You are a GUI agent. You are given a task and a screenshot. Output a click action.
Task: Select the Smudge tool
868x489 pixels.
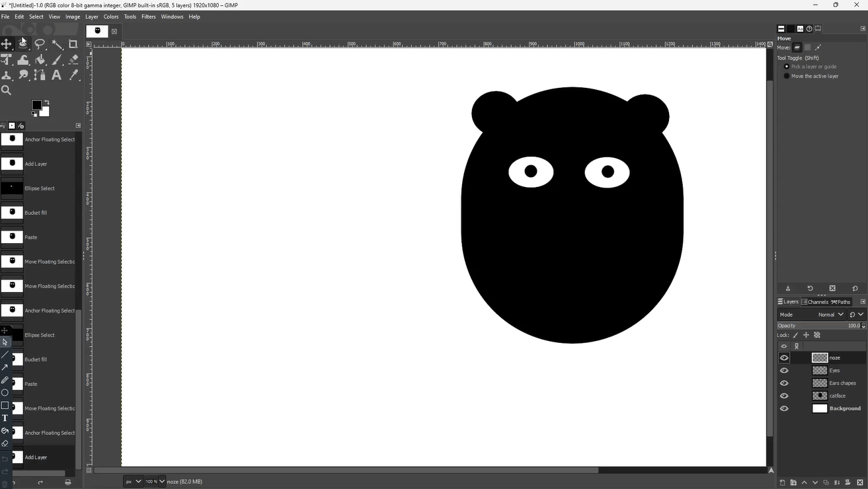pyautogui.click(x=24, y=75)
